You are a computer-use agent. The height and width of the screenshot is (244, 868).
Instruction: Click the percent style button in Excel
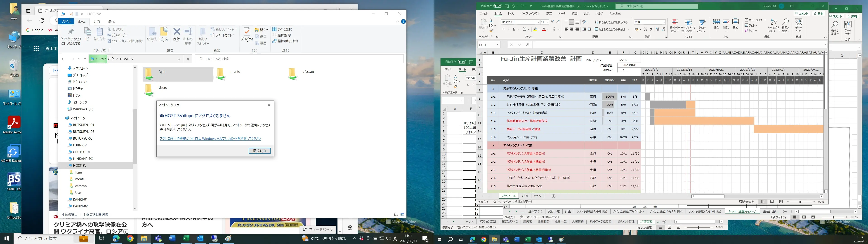point(645,29)
